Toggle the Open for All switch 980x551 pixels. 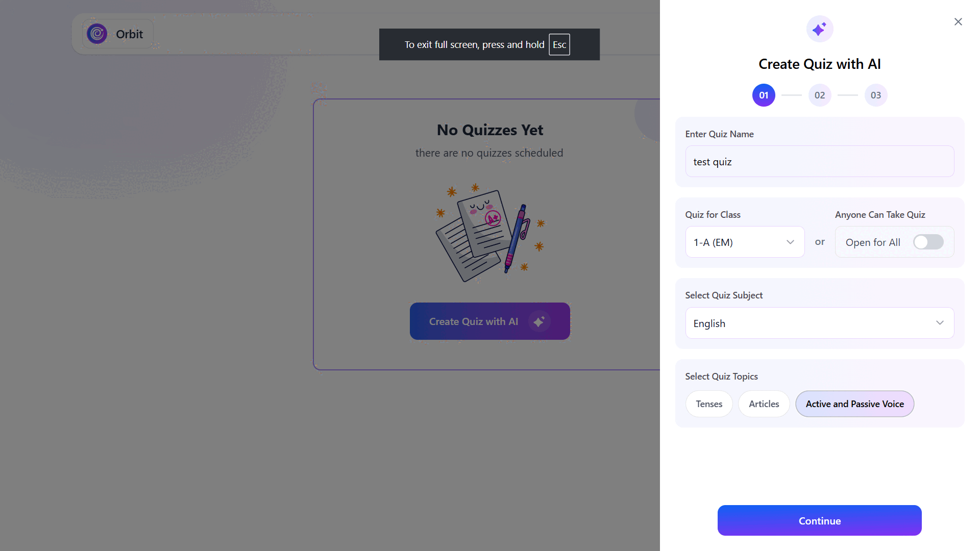pyautogui.click(x=928, y=242)
